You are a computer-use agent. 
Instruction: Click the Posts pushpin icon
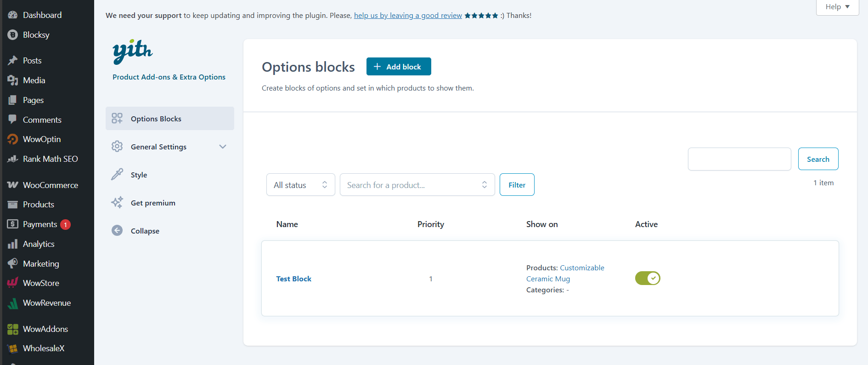[x=12, y=60]
